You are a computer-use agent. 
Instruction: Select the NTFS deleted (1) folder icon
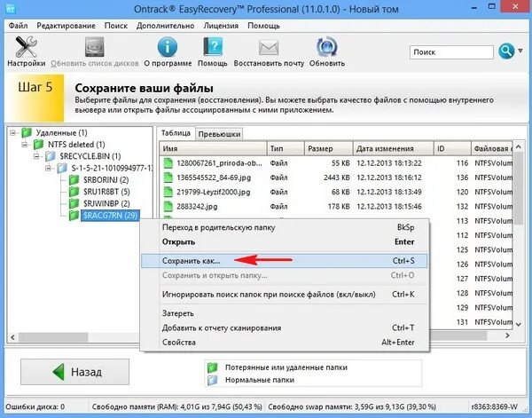click(39, 145)
